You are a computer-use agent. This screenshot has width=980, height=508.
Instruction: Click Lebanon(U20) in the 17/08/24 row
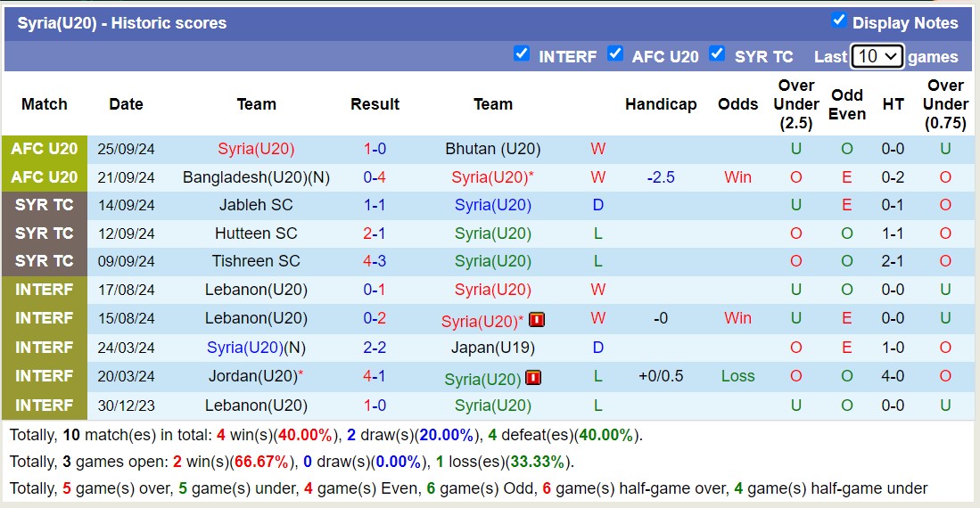(x=256, y=290)
